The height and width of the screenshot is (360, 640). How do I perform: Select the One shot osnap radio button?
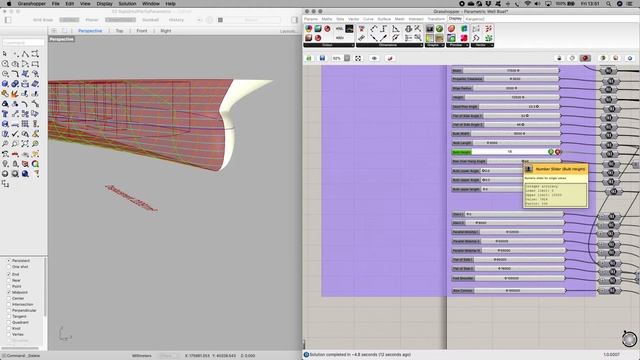coord(9,267)
